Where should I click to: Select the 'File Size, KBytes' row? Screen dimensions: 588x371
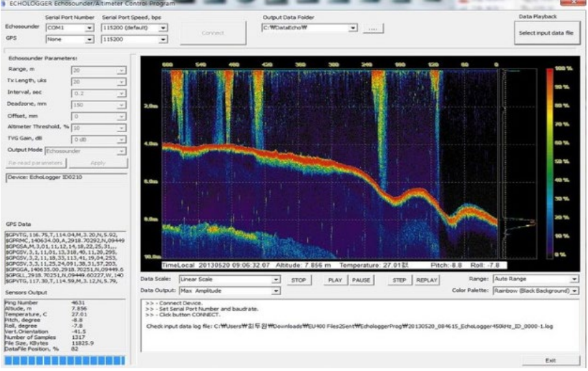64,343
